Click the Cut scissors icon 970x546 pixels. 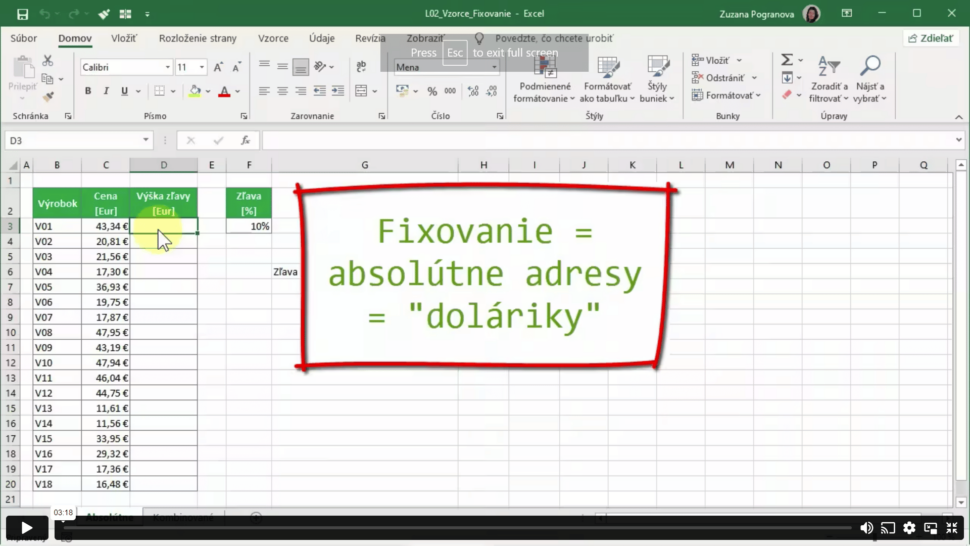coord(47,61)
